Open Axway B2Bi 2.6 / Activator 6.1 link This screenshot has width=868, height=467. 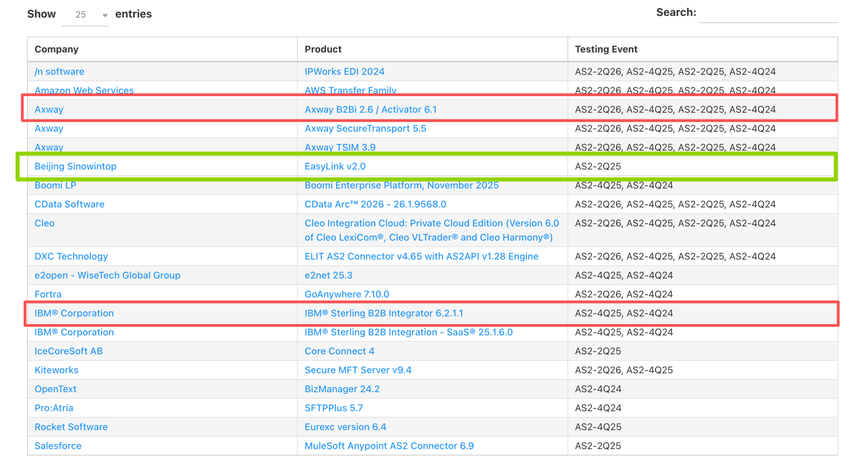point(371,110)
